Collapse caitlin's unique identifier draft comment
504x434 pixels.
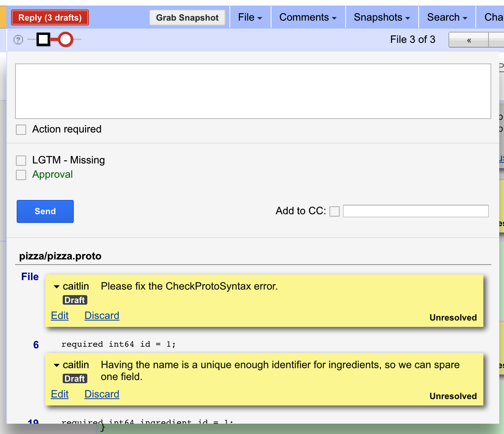[x=57, y=365]
